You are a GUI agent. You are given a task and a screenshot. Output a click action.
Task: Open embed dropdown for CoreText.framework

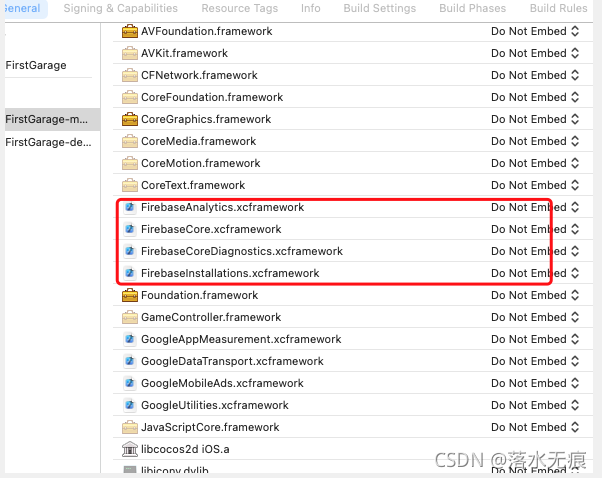click(x=535, y=185)
